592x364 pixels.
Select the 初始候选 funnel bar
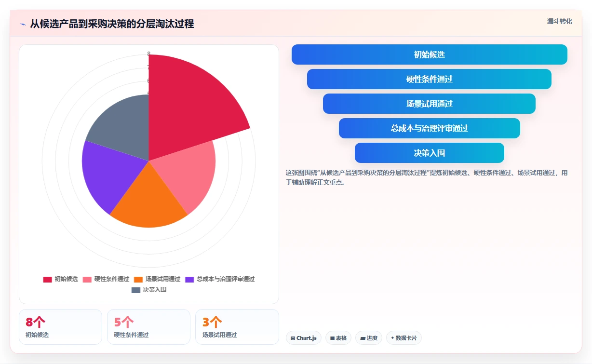coord(430,54)
